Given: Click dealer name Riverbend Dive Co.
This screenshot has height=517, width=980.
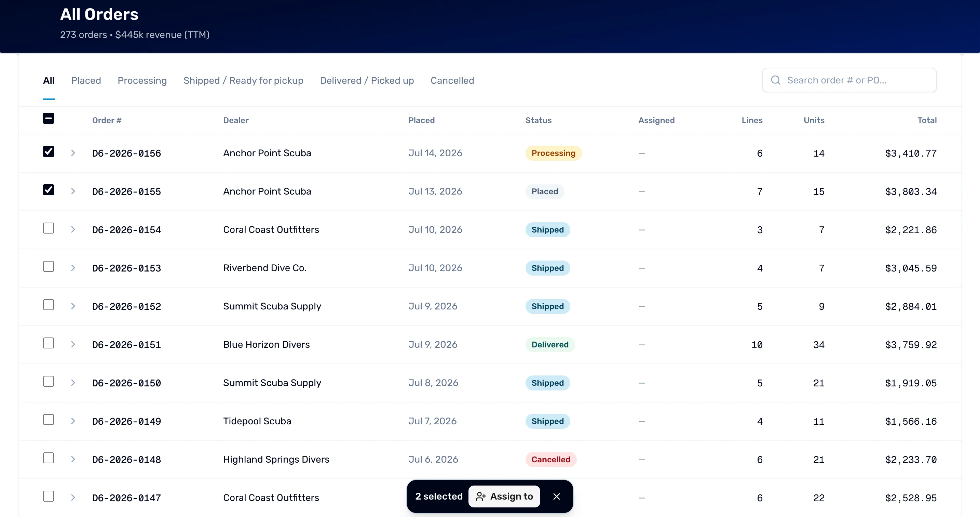Looking at the screenshot, I should [265, 268].
